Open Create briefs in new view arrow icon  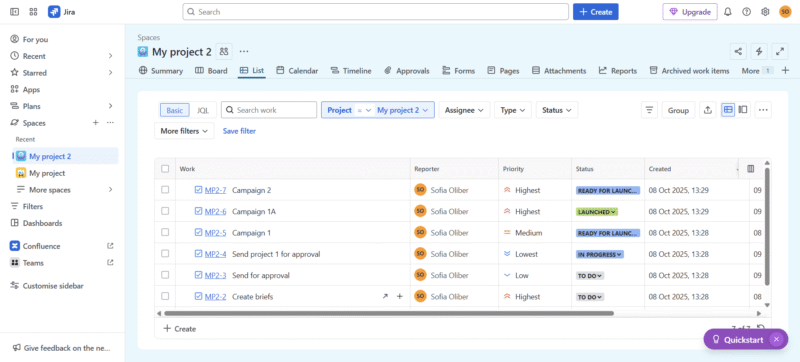385,296
